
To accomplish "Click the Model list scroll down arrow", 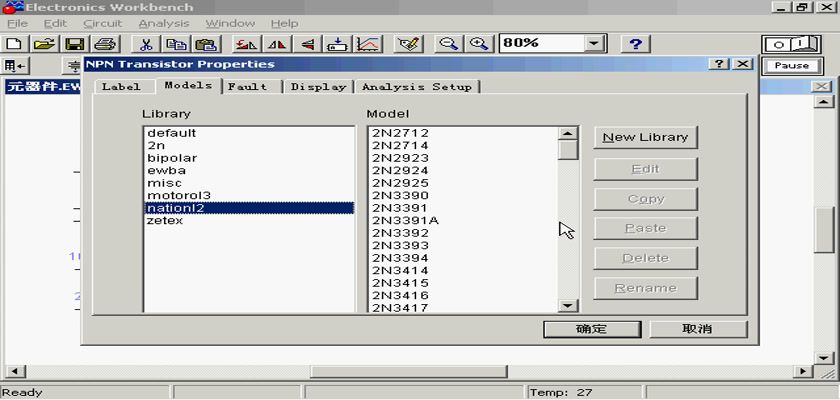I will (x=568, y=306).
